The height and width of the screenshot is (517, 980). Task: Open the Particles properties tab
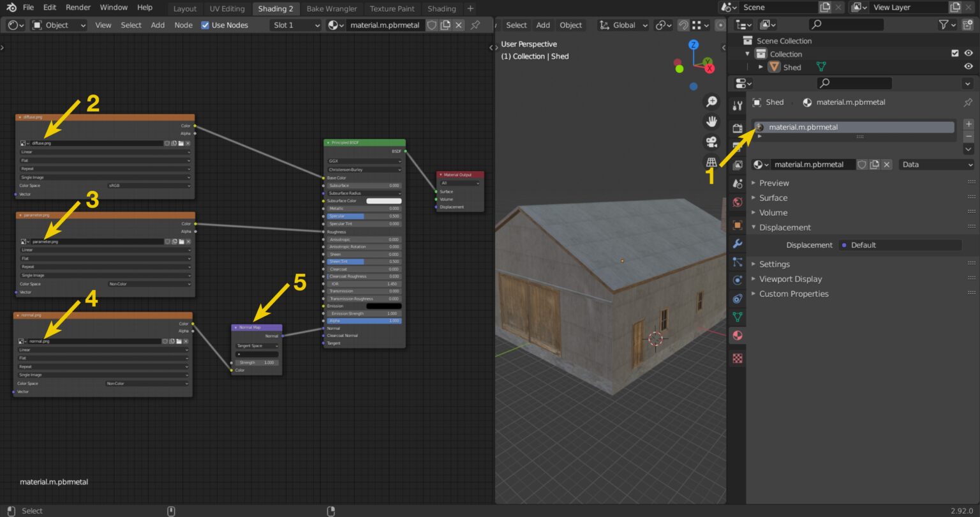pyautogui.click(x=738, y=262)
